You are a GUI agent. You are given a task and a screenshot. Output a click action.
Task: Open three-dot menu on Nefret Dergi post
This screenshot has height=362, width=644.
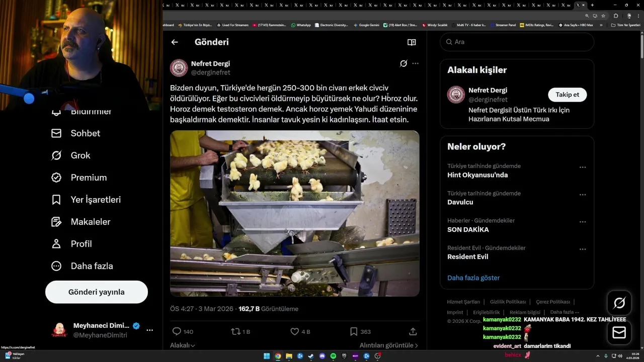pos(415,63)
